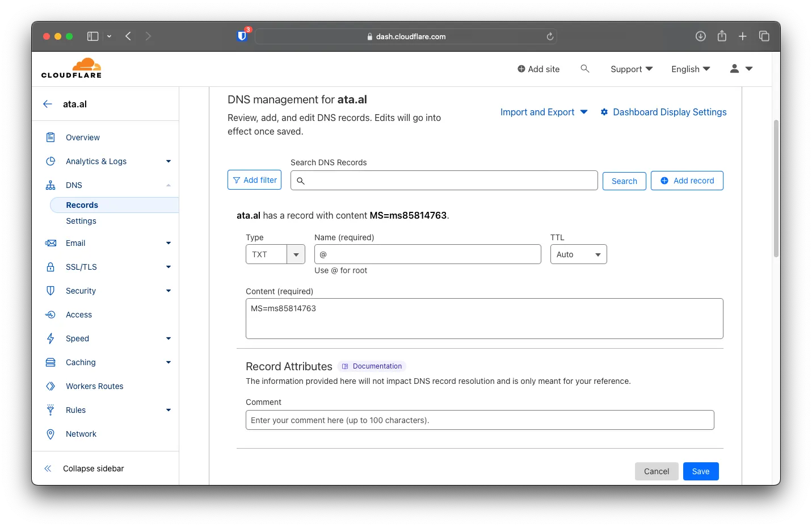Click the Workers Routes icon
The image size is (812, 527).
click(51, 386)
